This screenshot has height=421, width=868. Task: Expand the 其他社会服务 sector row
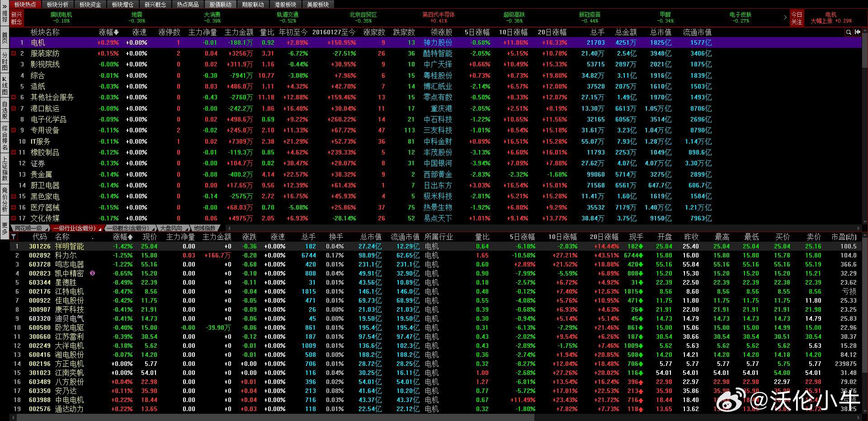tap(14, 97)
